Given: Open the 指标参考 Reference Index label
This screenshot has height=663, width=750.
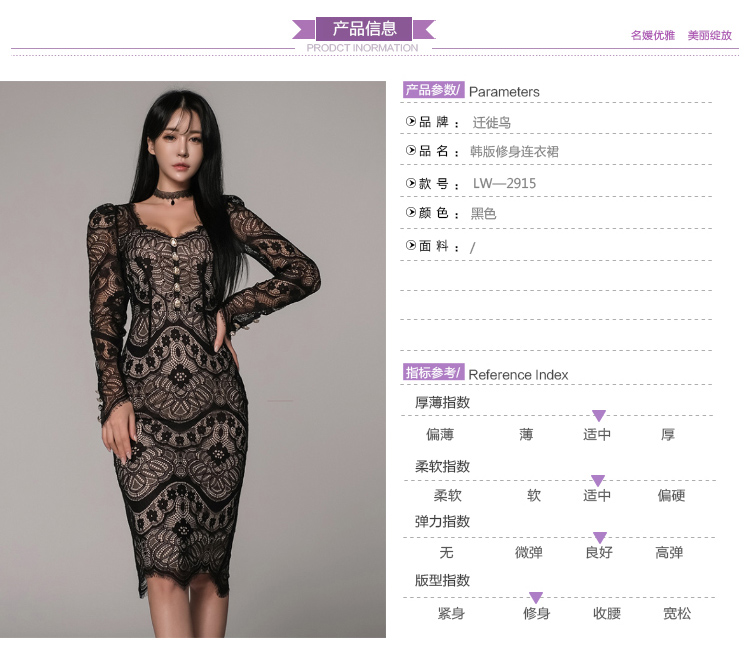Looking at the screenshot, I should (485, 373).
